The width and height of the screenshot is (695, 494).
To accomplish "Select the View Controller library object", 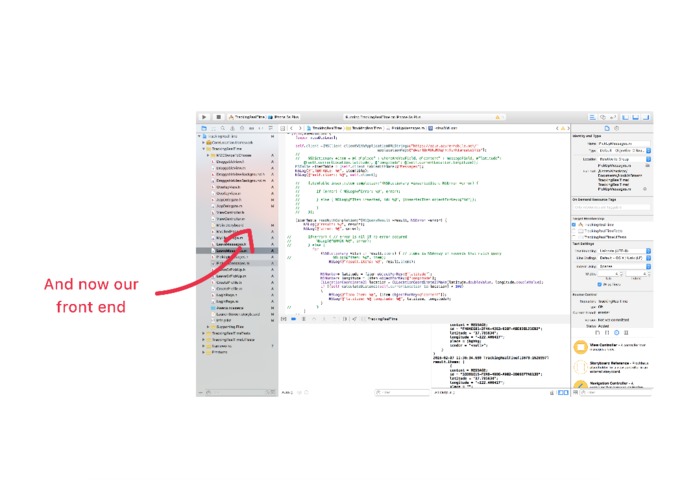I will point(612,347).
